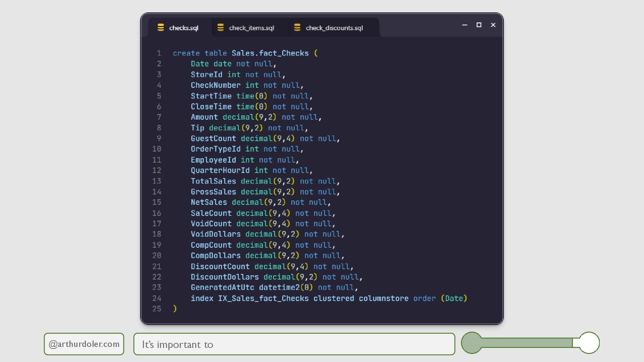
Task: Click the GeneratedAtUtc column on line 23
Action: [x=222, y=288]
